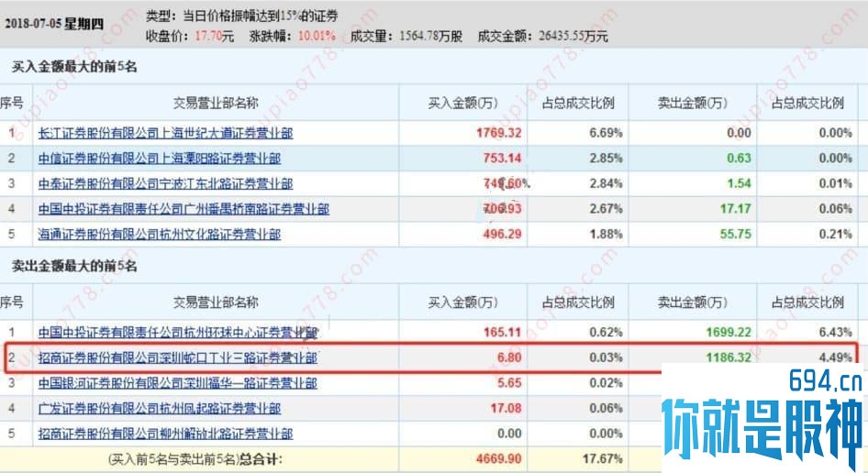This screenshot has height=473, width=868.
Task: Click the 1.88% ratio cell
Action: click(x=606, y=235)
